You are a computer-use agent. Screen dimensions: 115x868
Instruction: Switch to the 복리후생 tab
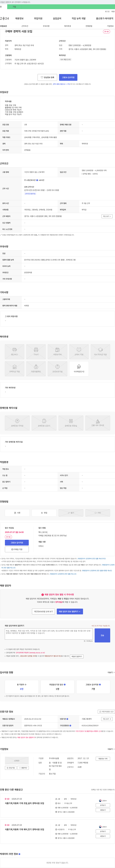click(x=68, y=26)
